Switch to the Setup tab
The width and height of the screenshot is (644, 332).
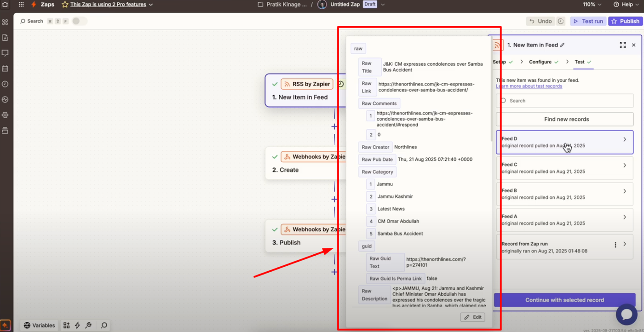[x=502, y=62]
